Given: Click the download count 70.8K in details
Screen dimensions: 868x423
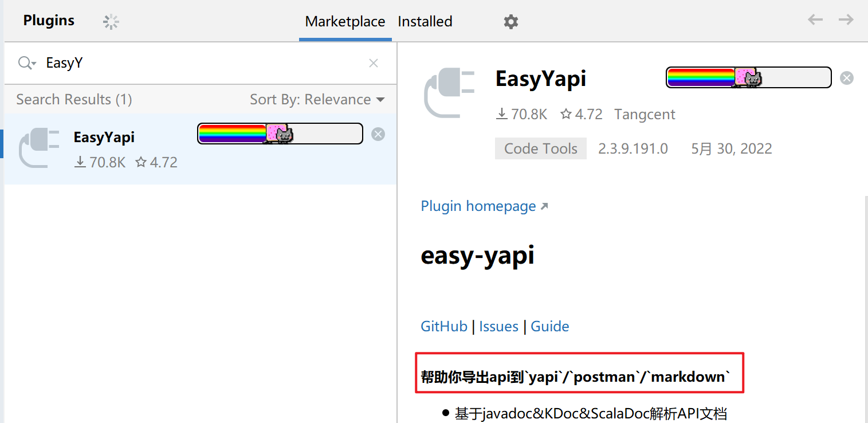Looking at the screenshot, I should 521,115.
